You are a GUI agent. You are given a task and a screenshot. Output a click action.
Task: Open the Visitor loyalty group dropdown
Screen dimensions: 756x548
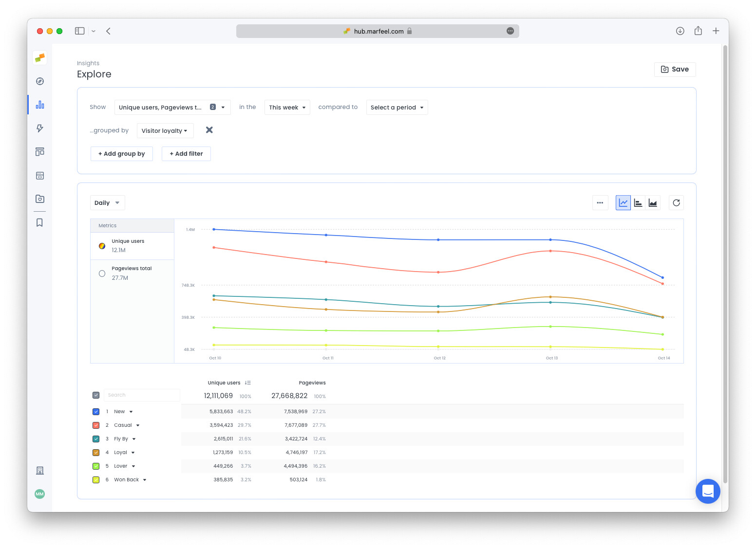pyautogui.click(x=165, y=131)
